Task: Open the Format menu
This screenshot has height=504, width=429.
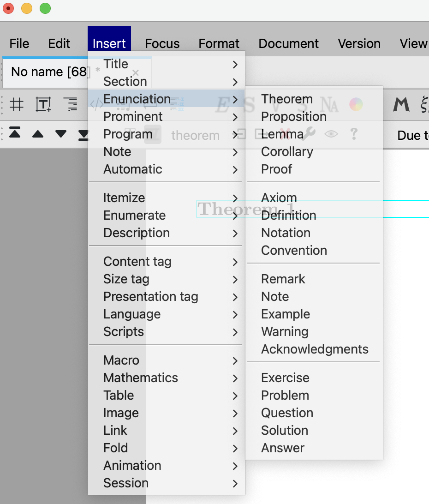Action: [x=219, y=43]
